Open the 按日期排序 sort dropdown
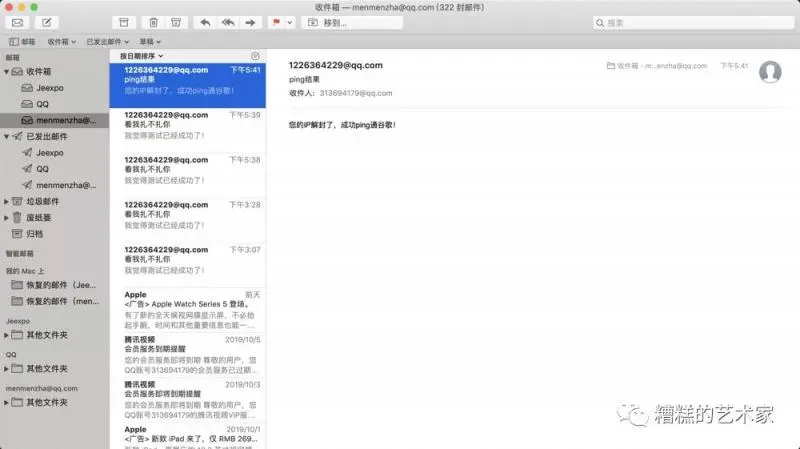The height and width of the screenshot is (449, 800). point(141,56)
